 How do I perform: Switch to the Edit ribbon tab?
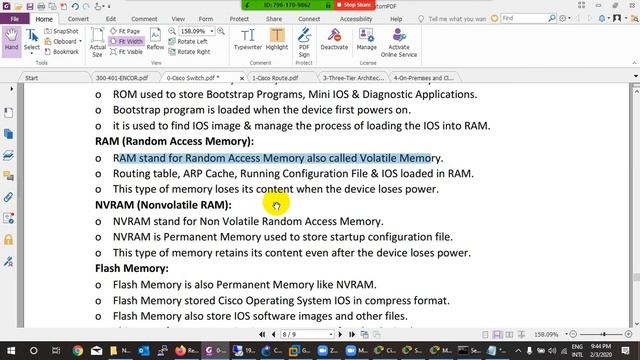[111, 19]
